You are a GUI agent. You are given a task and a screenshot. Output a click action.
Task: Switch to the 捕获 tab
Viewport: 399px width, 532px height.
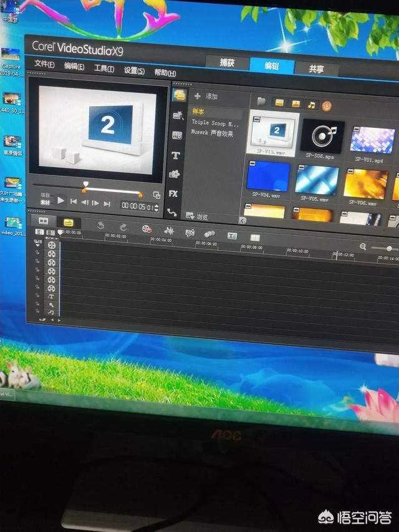pos(227,63)
